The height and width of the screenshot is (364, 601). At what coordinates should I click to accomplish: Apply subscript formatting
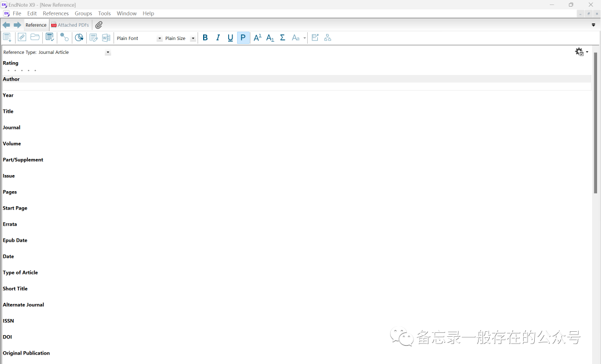[x=270, y=37]
